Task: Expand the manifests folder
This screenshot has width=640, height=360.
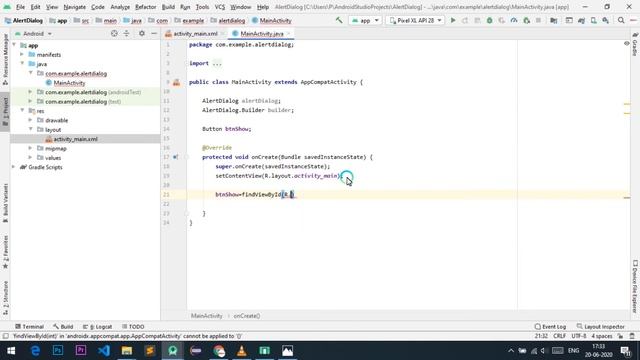Action: 22,55
